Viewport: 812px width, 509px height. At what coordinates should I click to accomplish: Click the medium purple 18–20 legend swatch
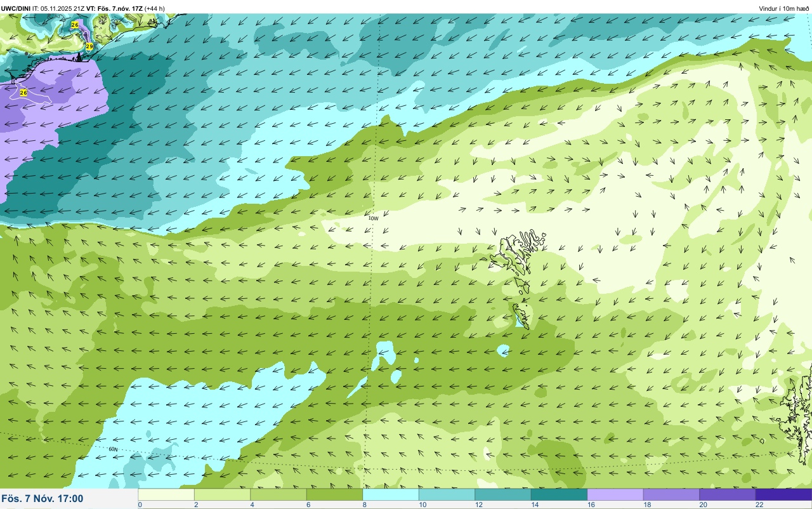tap(671, 494)
